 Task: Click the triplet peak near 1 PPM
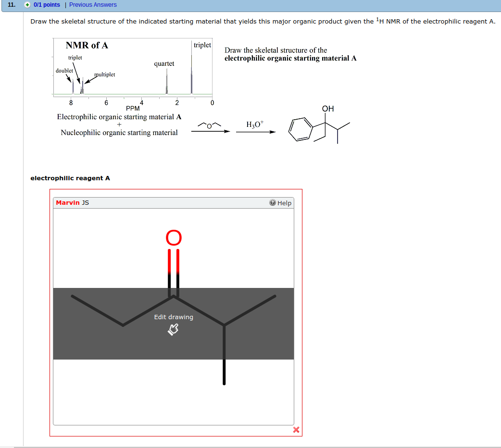tap(191, 72)
